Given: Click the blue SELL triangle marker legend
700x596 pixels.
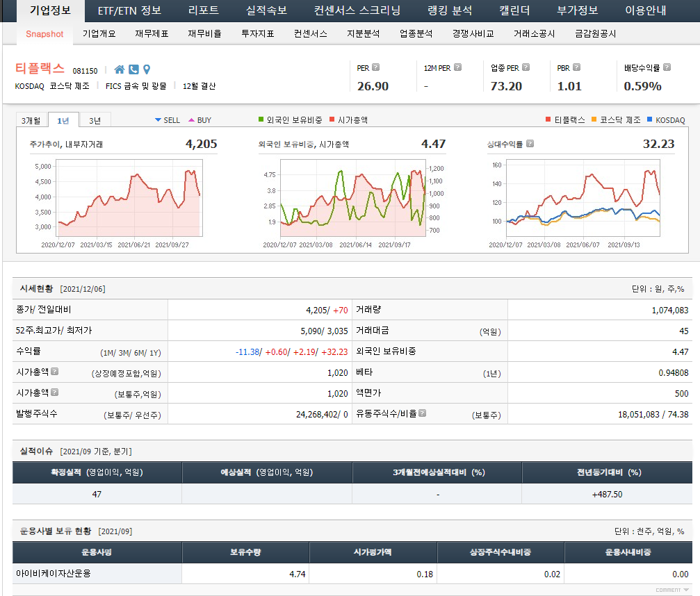Looking at the screenshot, I should tap(158, 120).
